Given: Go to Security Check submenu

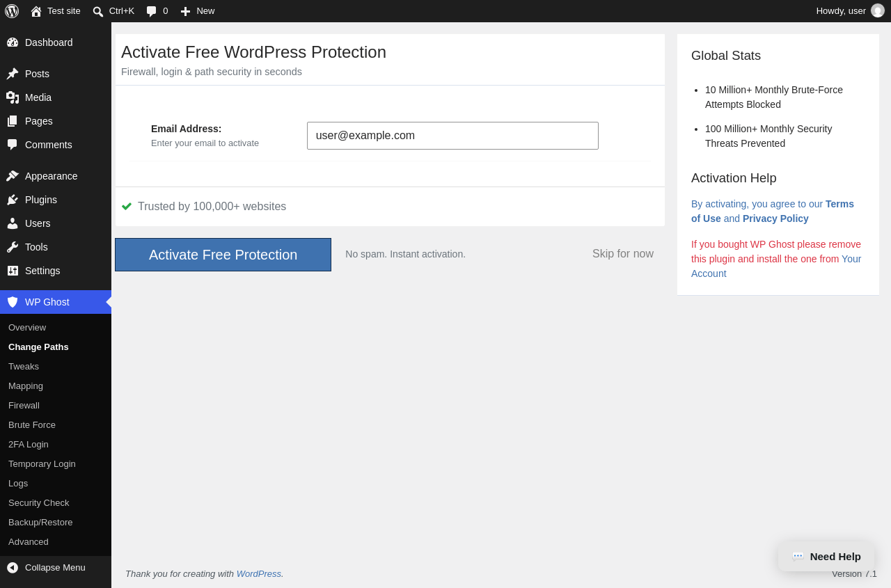Looking at the screenshot, I should click(39, 502).
